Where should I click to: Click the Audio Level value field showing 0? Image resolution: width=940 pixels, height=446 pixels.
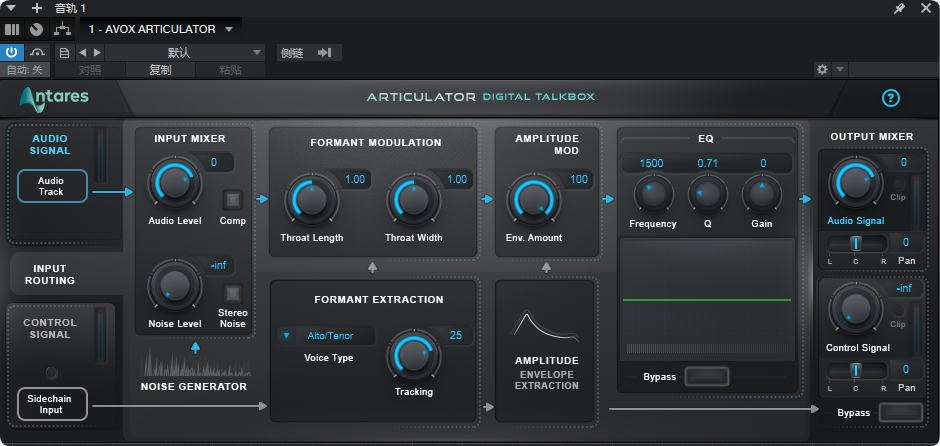(214, 162)
